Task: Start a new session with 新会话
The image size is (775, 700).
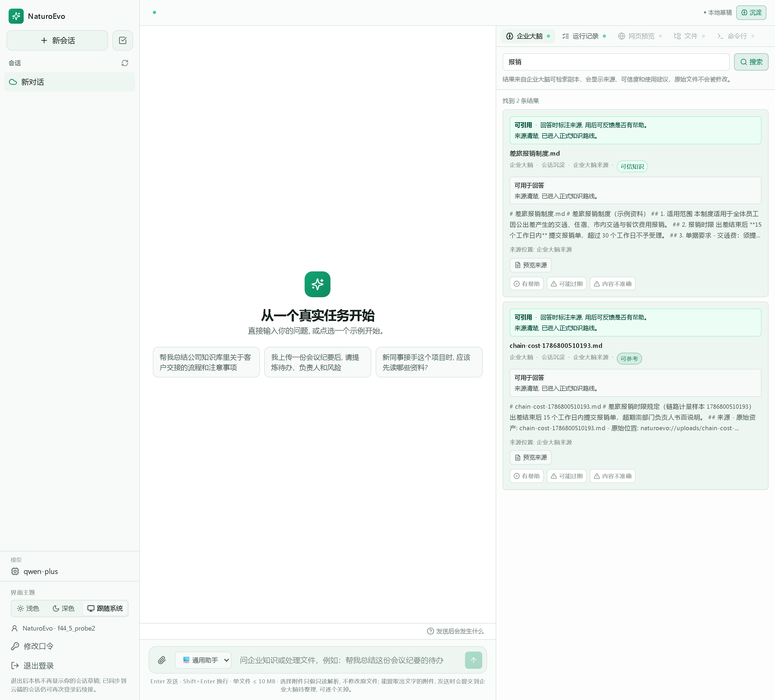Action: (57, 40)
